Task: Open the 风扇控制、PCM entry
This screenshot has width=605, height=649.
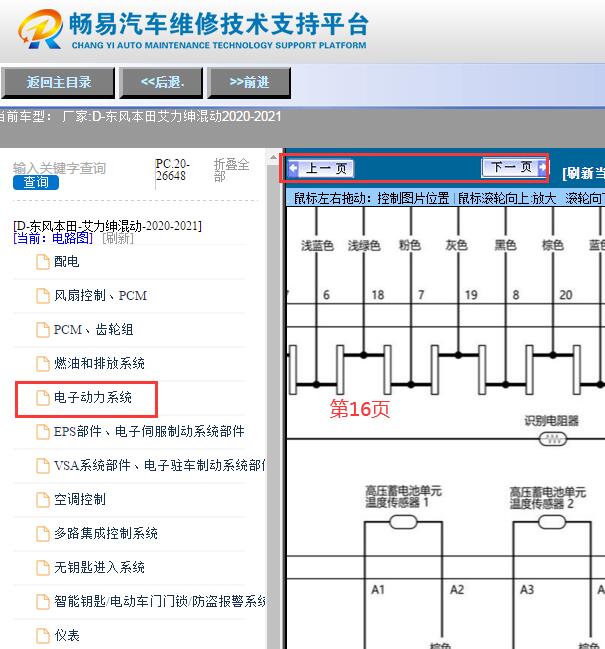Action: pyautogui.click(x=101, y=296)
